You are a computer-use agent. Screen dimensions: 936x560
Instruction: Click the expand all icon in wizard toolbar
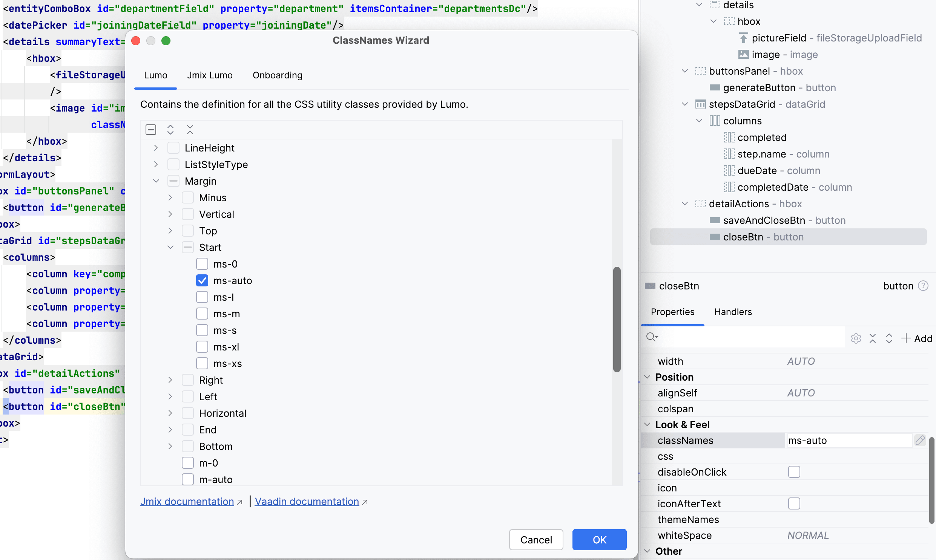(x=170, y=130)
